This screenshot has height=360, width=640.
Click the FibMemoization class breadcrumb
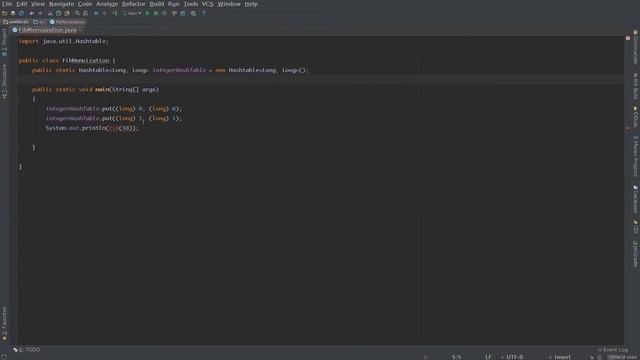click(x=68, y=22)
